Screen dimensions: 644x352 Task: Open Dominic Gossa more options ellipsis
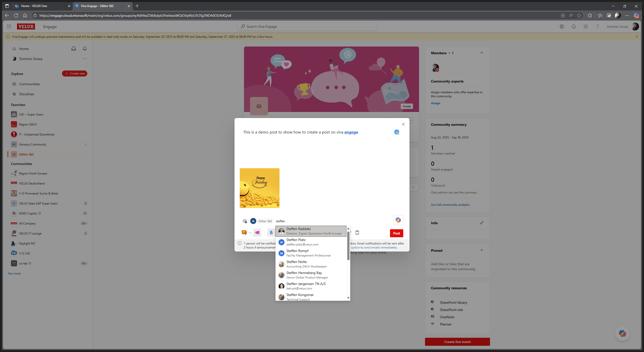(x=85, y=59)
